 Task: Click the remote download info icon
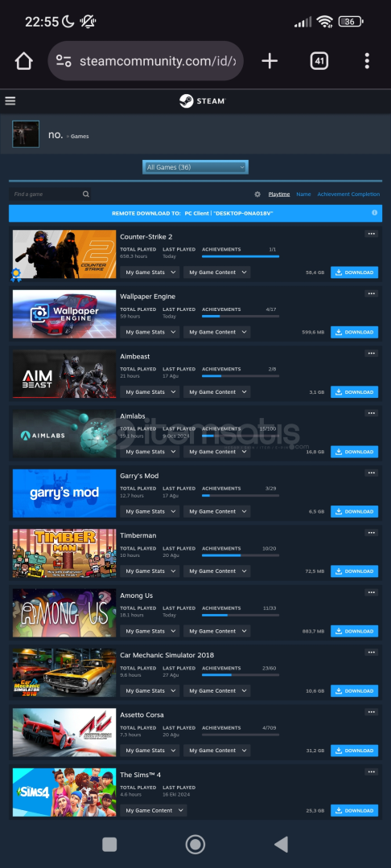[x=374, y=212]
